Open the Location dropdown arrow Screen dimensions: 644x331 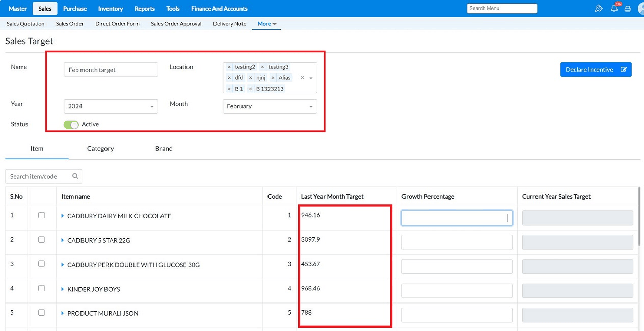pyautogui.click(x=311, y=78)
